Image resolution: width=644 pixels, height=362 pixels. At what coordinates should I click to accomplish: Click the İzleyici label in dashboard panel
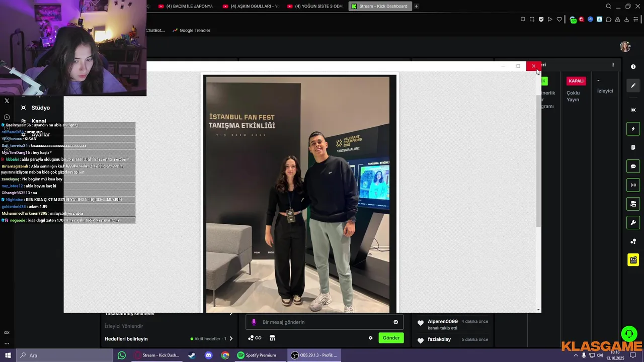click(605, 91)
